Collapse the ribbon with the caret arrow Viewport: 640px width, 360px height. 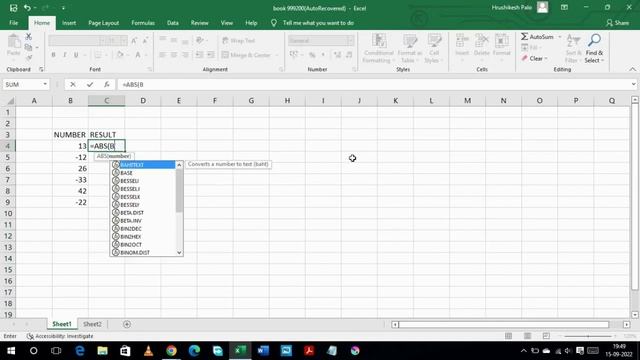(632, 69)
